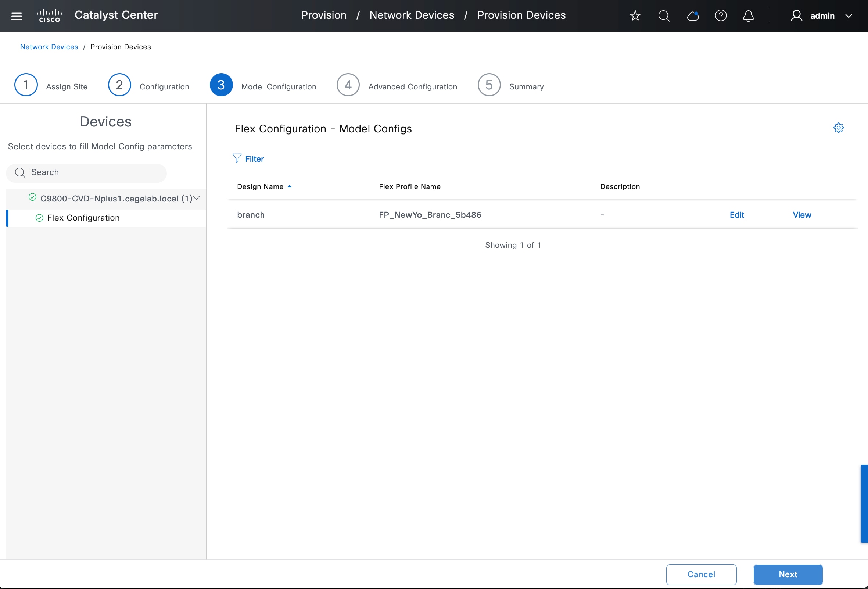The height and width of the screenshot is (589, 868).
Task: Open notifications bell icon
Action: click(x=748, y=16)
